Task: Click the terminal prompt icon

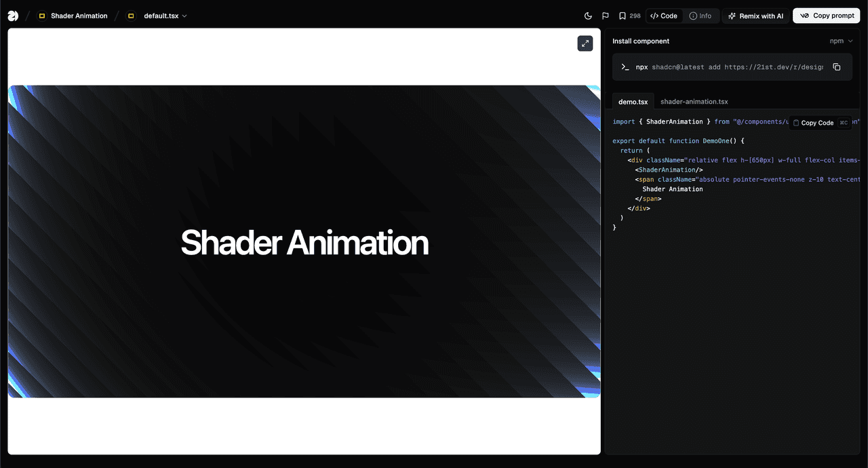Action: [625, 67]
